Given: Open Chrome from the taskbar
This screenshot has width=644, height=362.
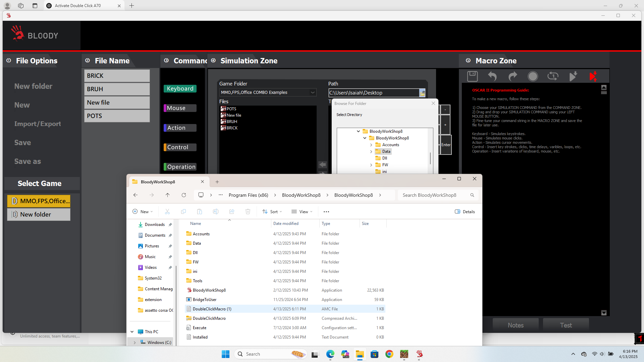Looking at the screenshot, I should pos(389,354).
